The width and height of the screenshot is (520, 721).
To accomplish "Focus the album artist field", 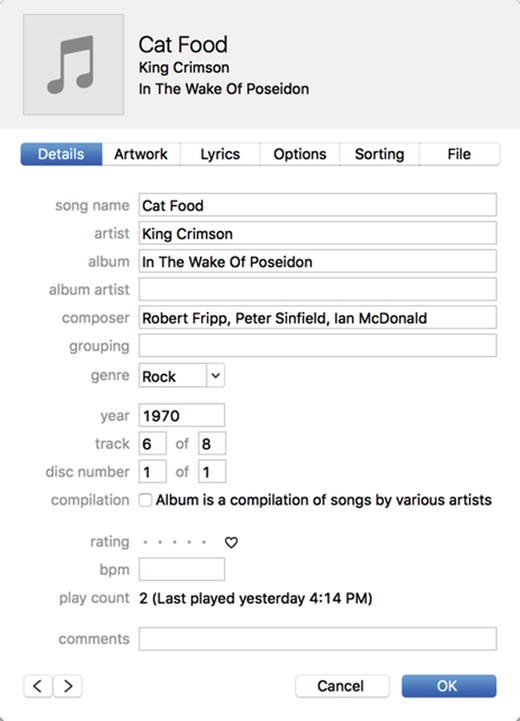I will [x=318, y=289].
